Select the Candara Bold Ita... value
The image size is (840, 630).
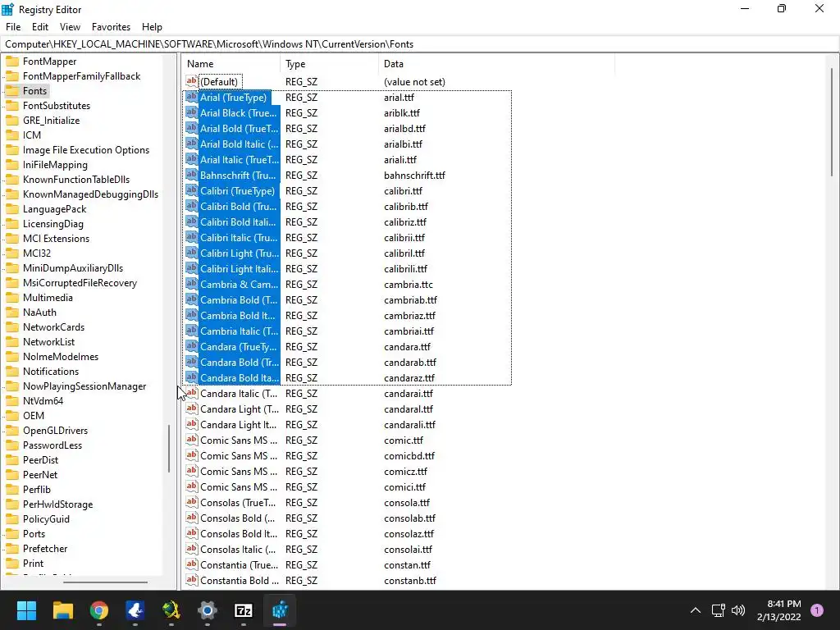coord(239,377)
